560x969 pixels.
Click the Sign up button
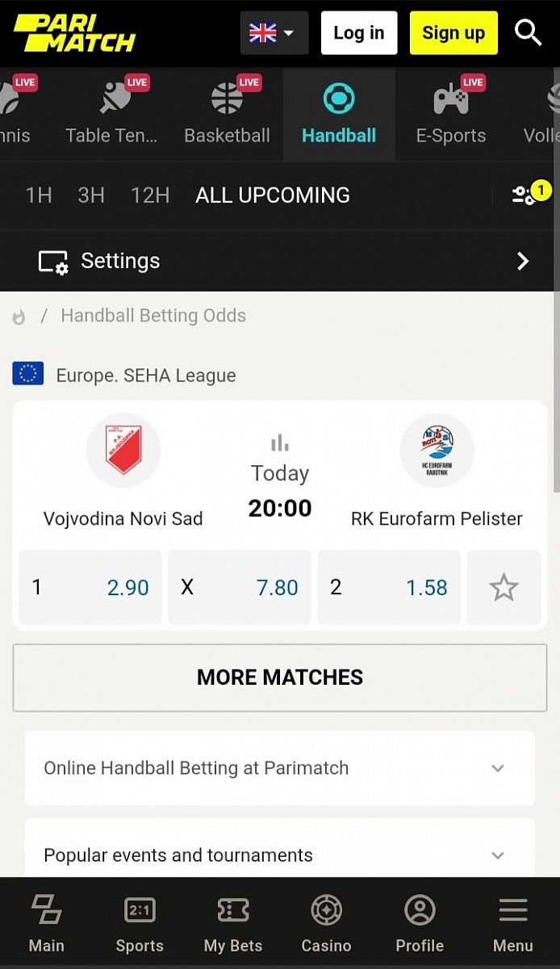[x=453, y=33]
